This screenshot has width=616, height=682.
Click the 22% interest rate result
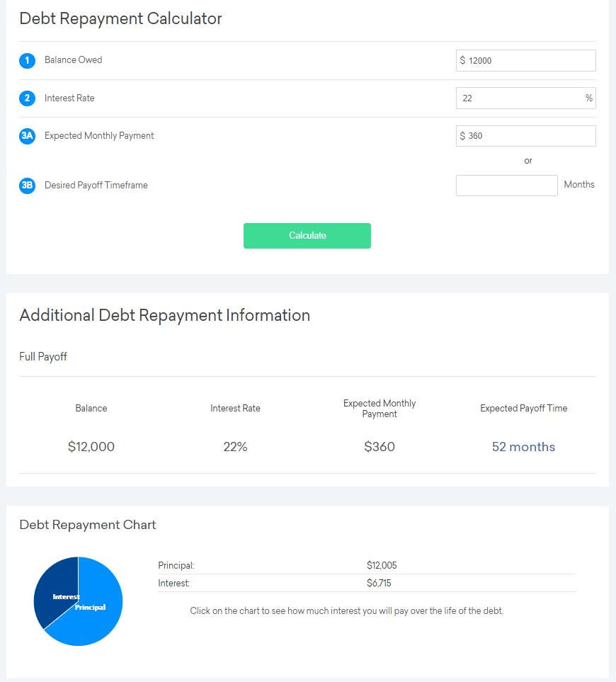coord(235,447)
